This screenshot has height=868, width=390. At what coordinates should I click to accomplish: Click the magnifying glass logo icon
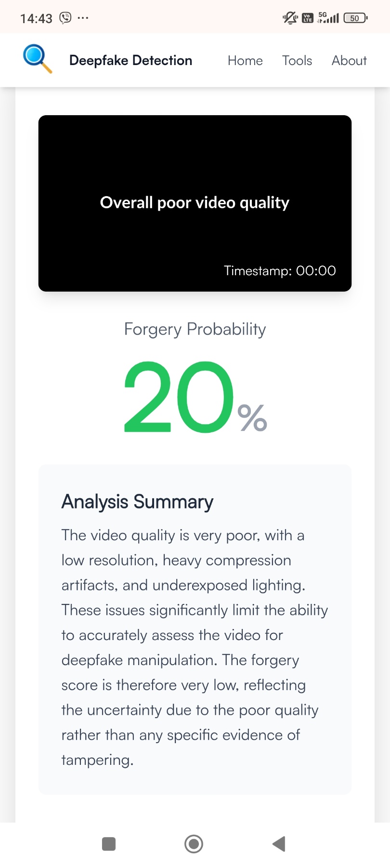coord(37,59)
